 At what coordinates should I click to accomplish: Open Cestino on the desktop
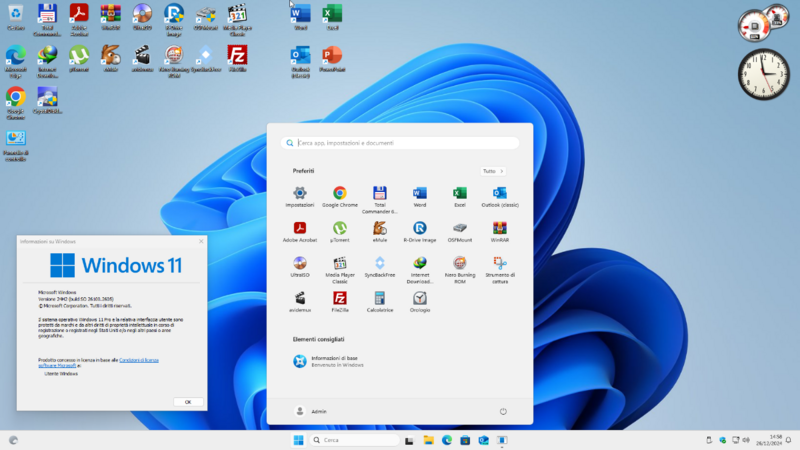[x=15, y=16]
